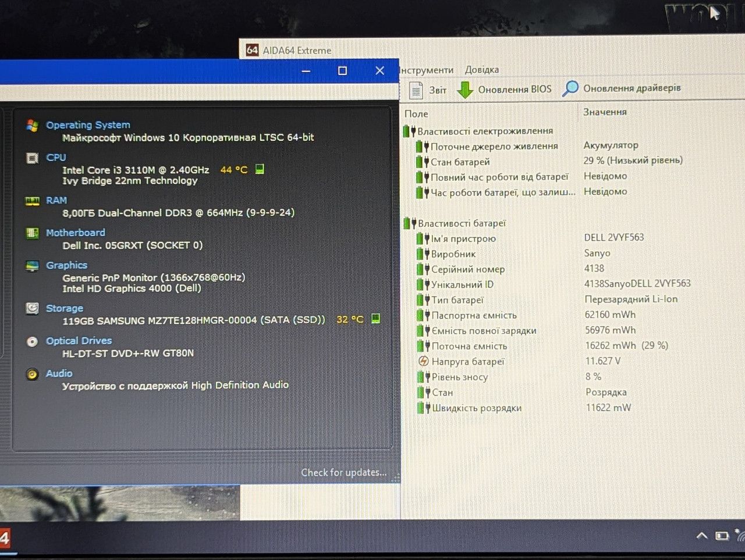
Task: Click the Значення column header
Action: (605, 112)
